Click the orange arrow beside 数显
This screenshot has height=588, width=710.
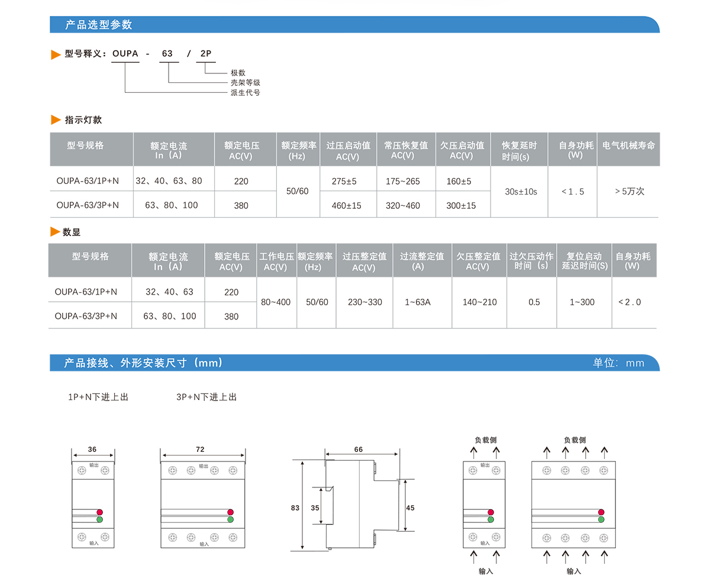(x=55, y=232)
